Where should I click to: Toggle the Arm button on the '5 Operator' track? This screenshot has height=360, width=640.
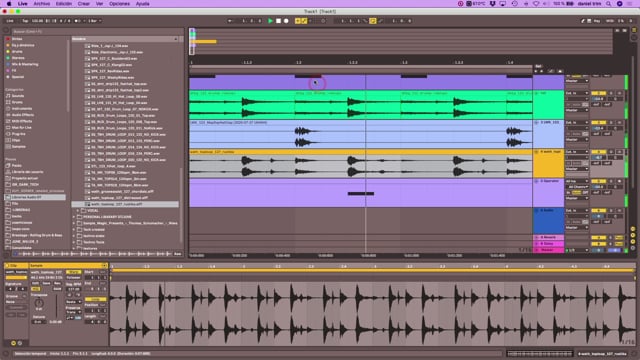[620, 181]
